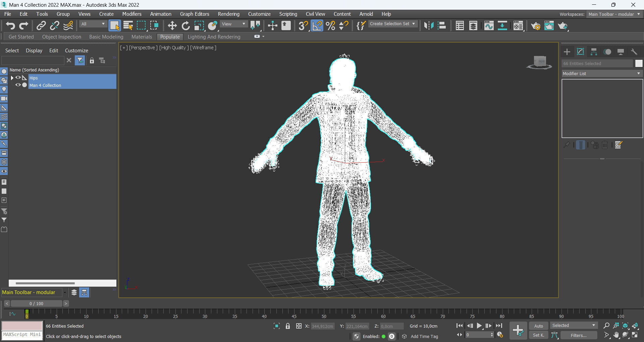644x342 pixels.
Task: Activate Unlink Selection tool
Action: [x=55, y=26]
